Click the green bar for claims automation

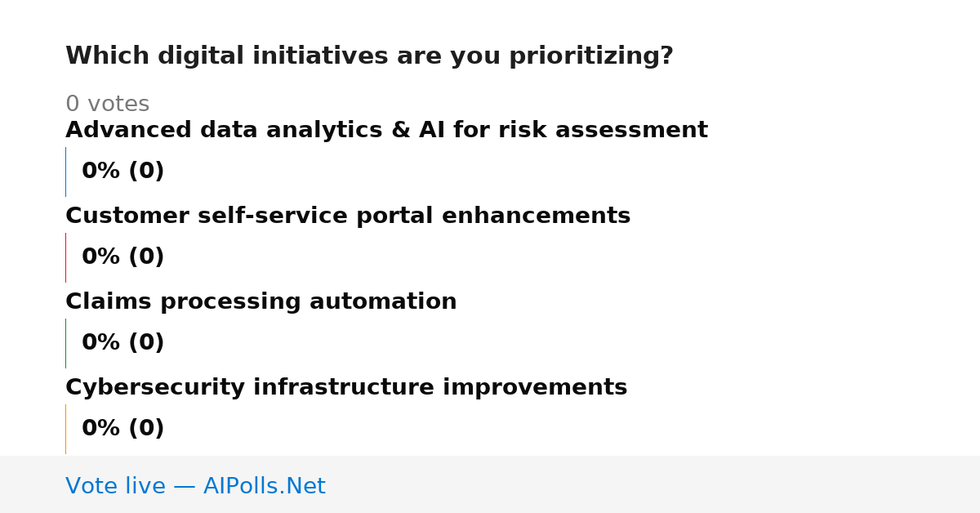66,343
